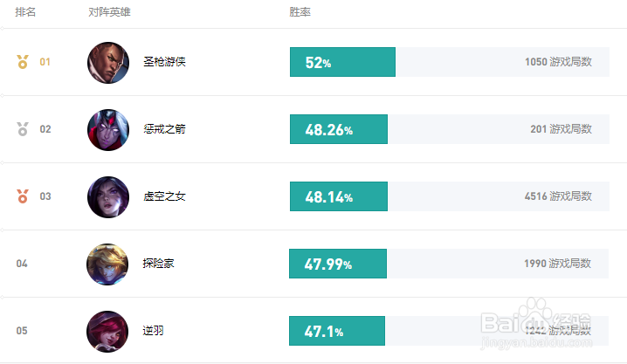The image size is (627, 364).
Task: Click the 探险家 champion avatar
Action: point(107,264)
